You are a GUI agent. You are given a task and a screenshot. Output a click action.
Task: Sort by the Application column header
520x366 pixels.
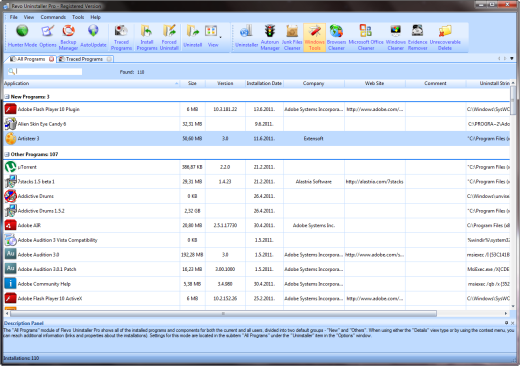91,83
